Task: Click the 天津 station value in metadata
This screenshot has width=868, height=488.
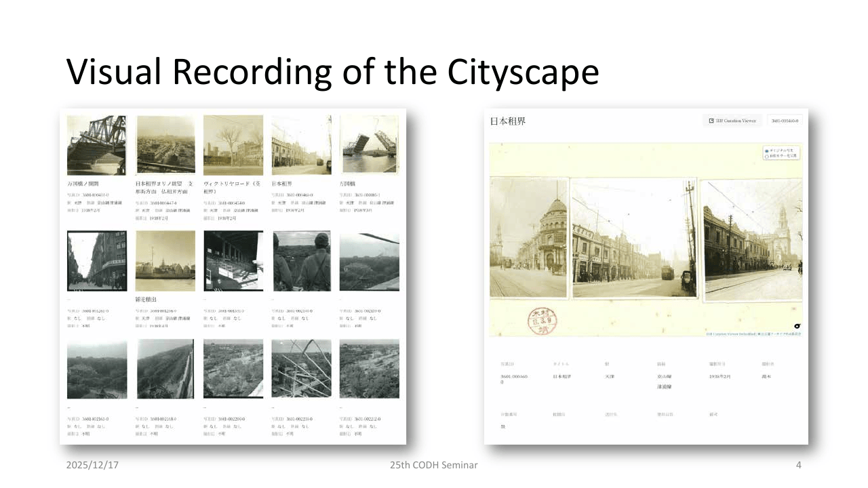Action: (x=610, y=376)
